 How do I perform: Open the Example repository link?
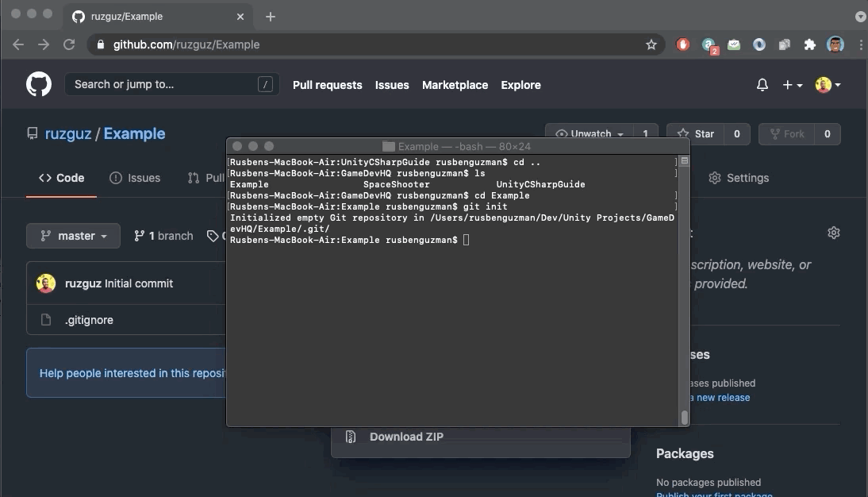134,133
